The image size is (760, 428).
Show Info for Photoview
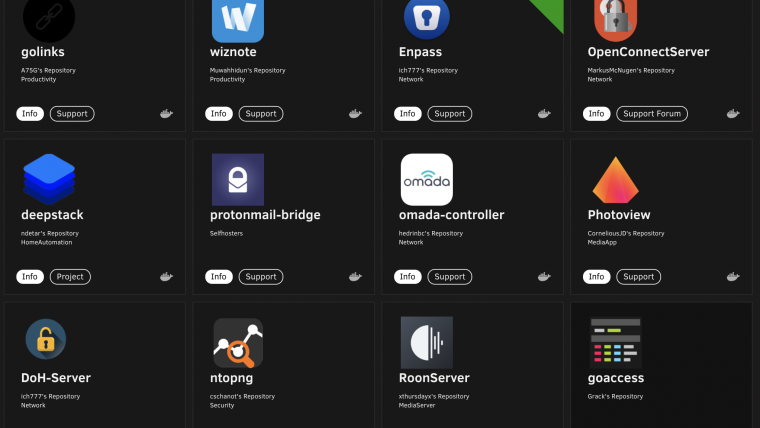coord(596,277)
